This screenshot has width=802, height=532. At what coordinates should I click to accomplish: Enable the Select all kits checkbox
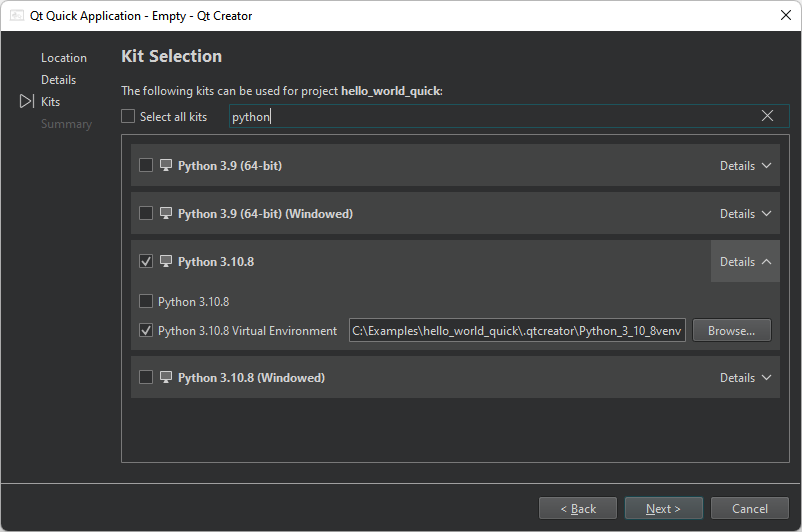tap(128, 117)
